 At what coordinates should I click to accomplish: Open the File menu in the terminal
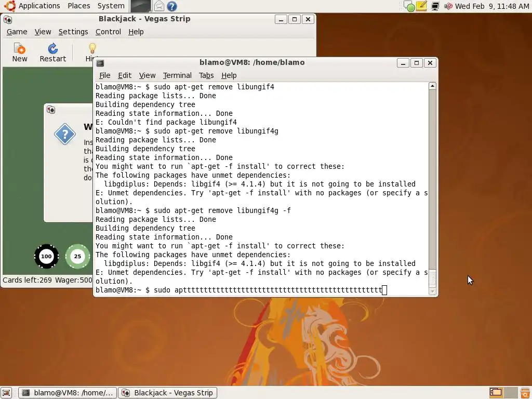pos(104,75)
